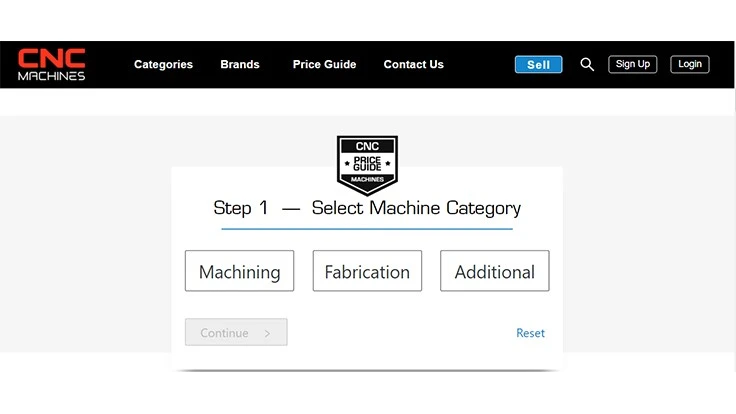Click the CNC Machines logo
This screenshot has width=736, height=414.
(x=52, y=64)
